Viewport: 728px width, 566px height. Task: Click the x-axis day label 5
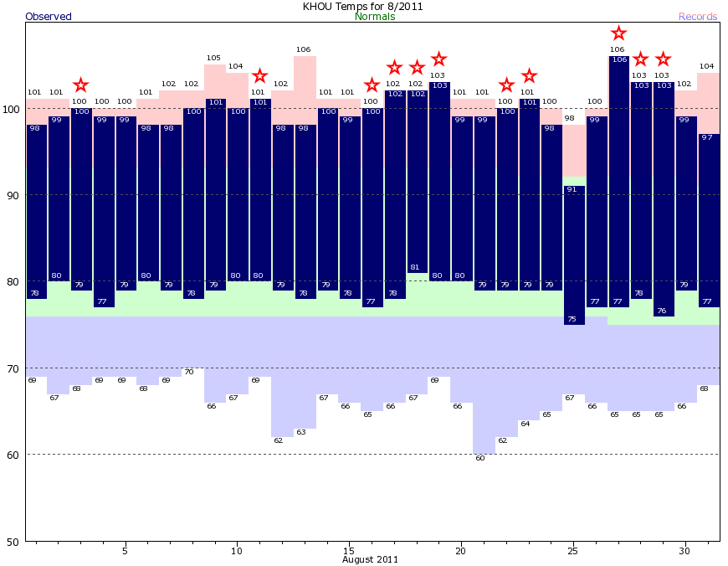click(125, 551)
